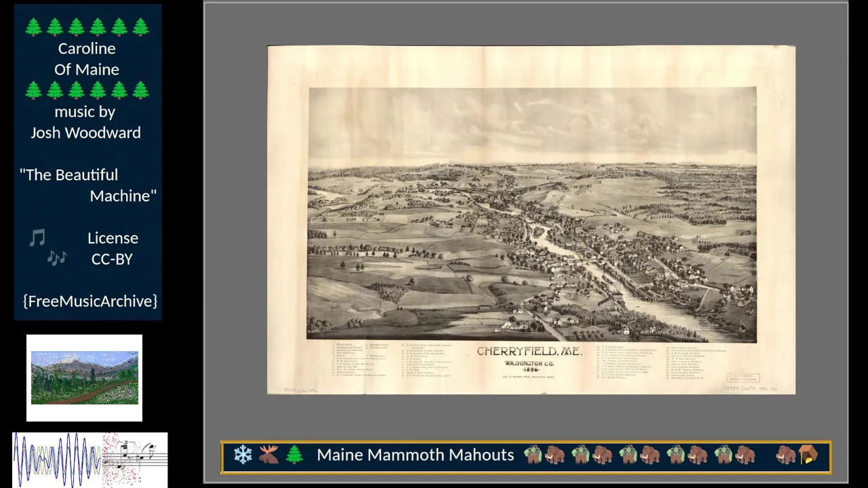Click the mammoth icon next to the hut
868x488 pixels.
786,455
